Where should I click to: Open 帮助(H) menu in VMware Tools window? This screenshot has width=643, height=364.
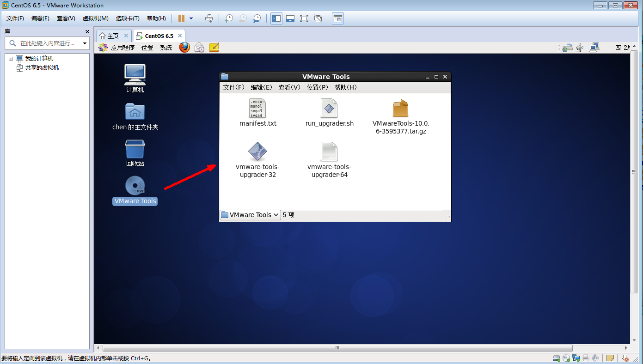click(345, 87)
